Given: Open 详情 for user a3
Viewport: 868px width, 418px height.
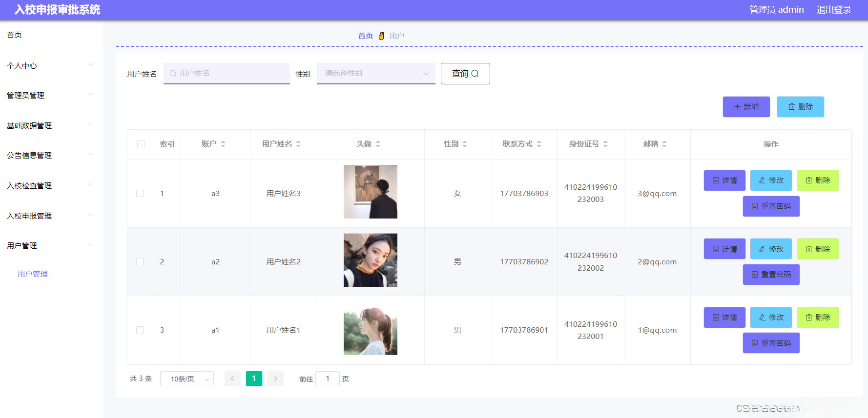Looking at the screenshot, I should 724,180.
